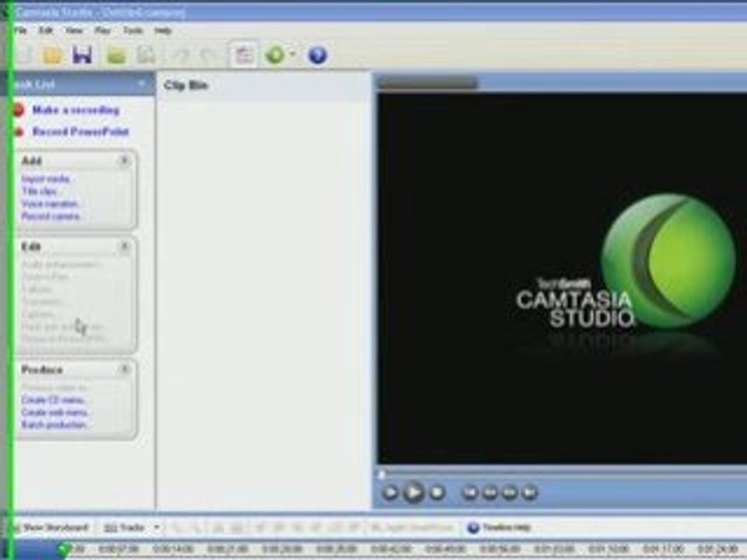Click grayed Audio enhancements link
Screen dimensions: 747x560
point(61,264)
